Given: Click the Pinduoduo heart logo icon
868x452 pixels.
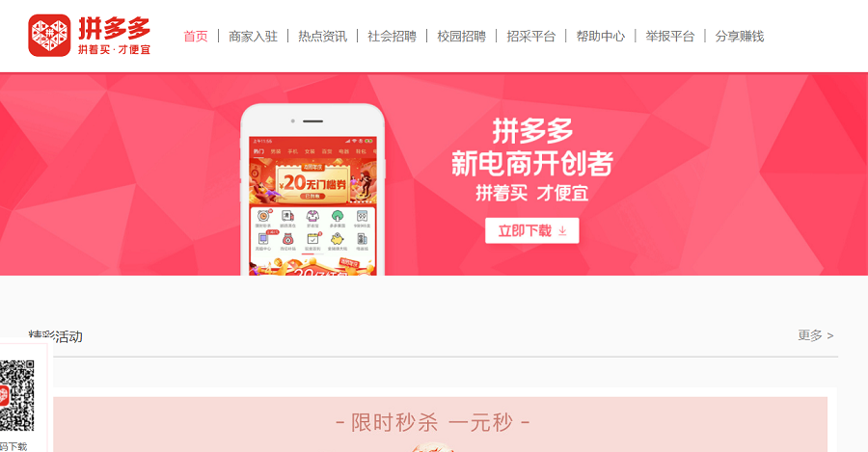Looking at the screenshot, I should coord(49,36).
